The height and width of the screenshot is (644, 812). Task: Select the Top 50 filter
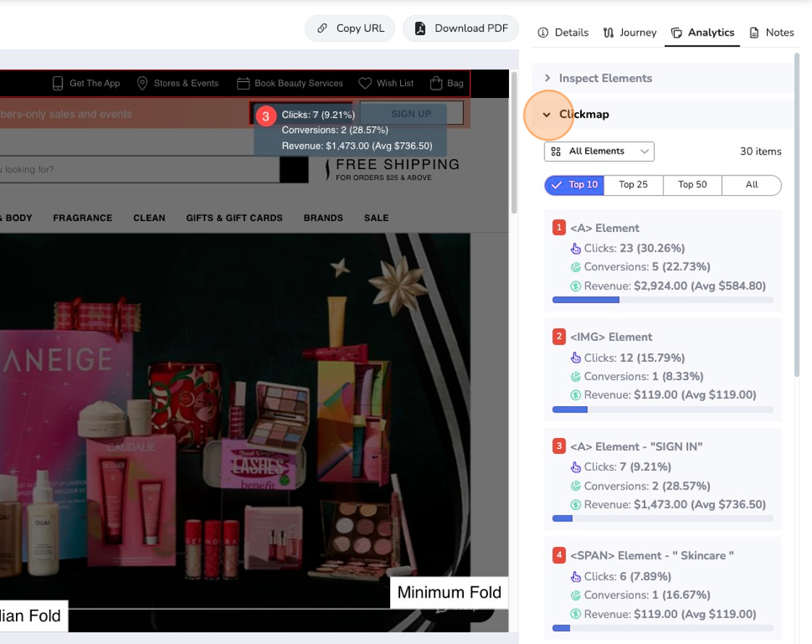tap(692, 185)
